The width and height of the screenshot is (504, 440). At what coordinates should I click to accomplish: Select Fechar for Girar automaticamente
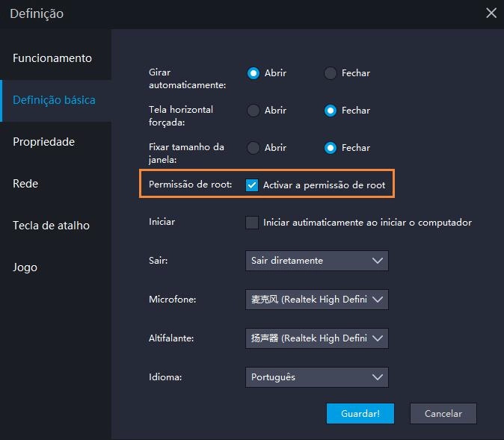pos(330,73)
